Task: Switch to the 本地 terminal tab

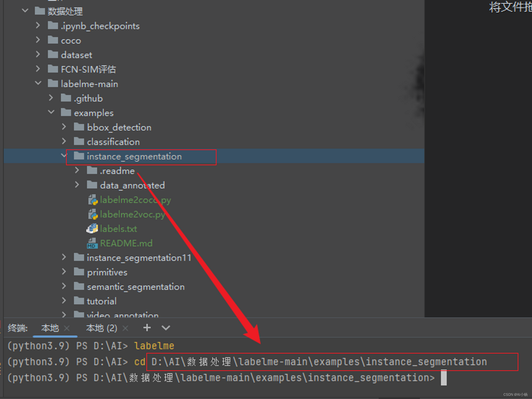Action: 50,328
